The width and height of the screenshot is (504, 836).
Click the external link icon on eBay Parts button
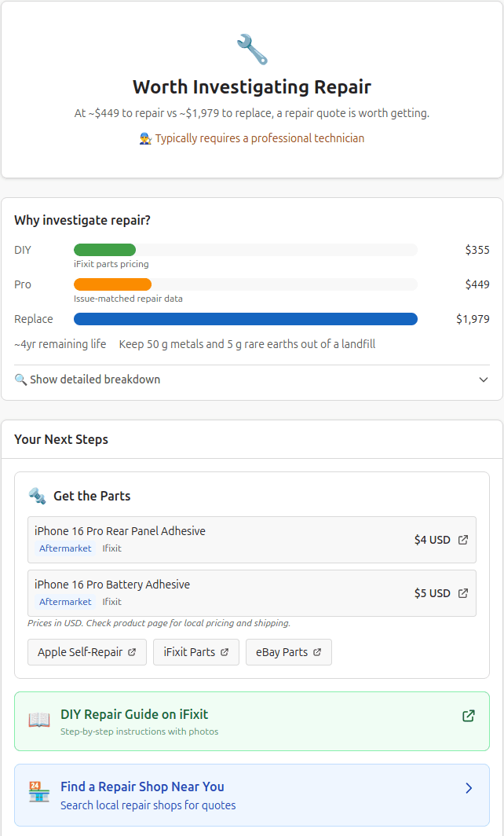click(317, 651)
